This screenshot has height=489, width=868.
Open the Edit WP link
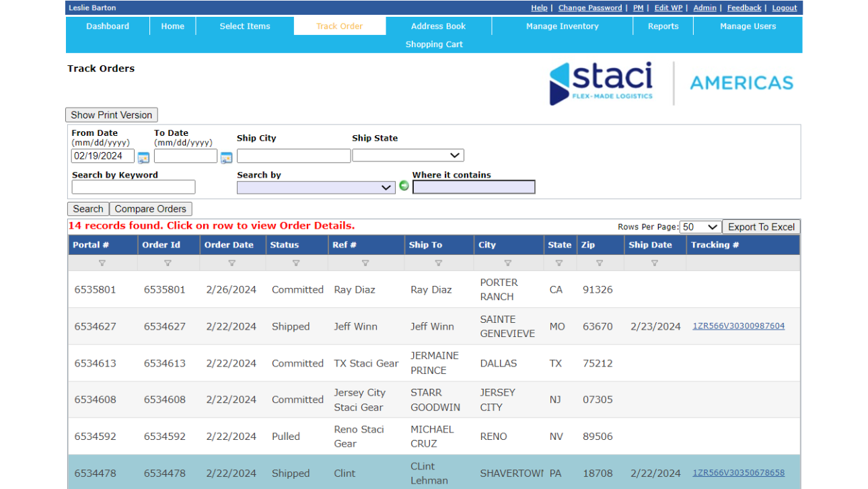click(x=668, y=8)
